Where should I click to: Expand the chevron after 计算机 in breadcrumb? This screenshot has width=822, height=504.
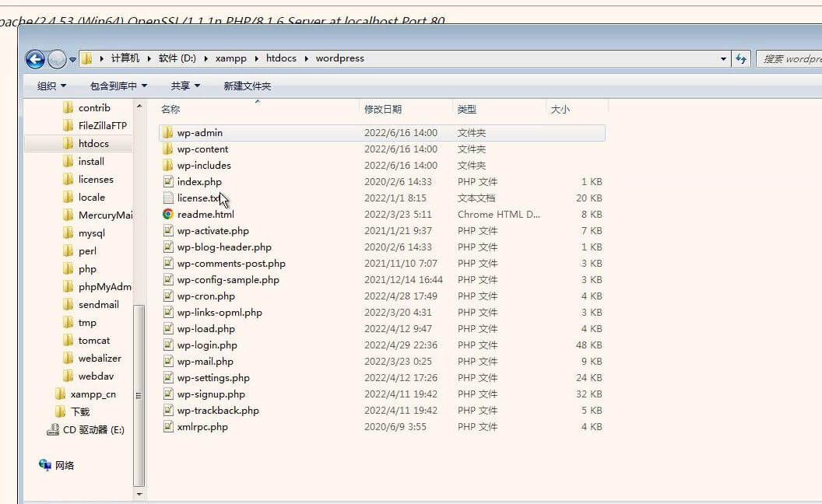pos(149,58)
